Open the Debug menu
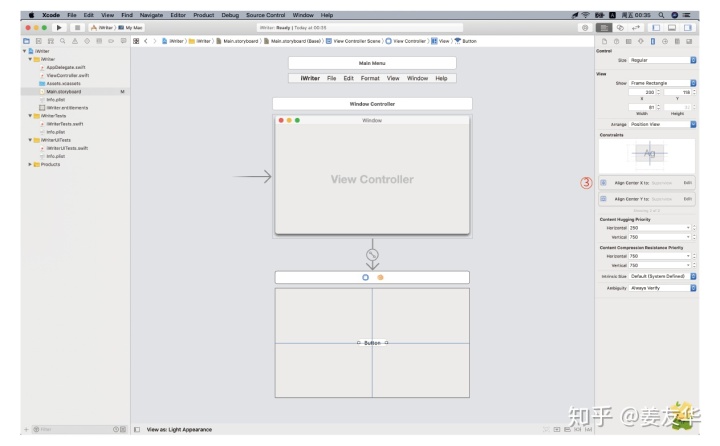720x446 pixels. point(230,15)
